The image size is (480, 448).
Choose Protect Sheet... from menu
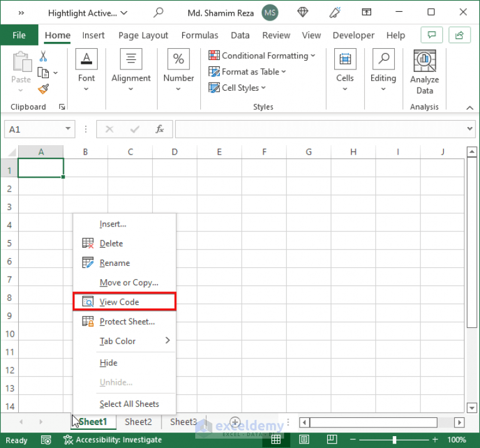125,322
